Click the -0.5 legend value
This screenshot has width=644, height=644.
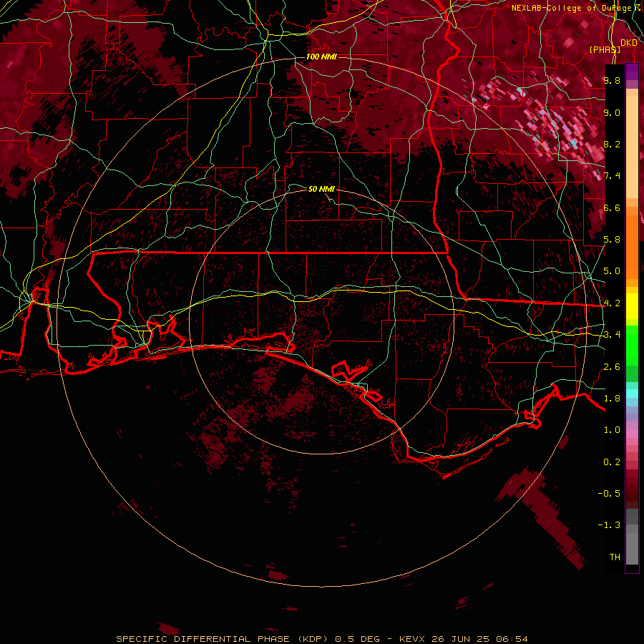coord(609,494)
